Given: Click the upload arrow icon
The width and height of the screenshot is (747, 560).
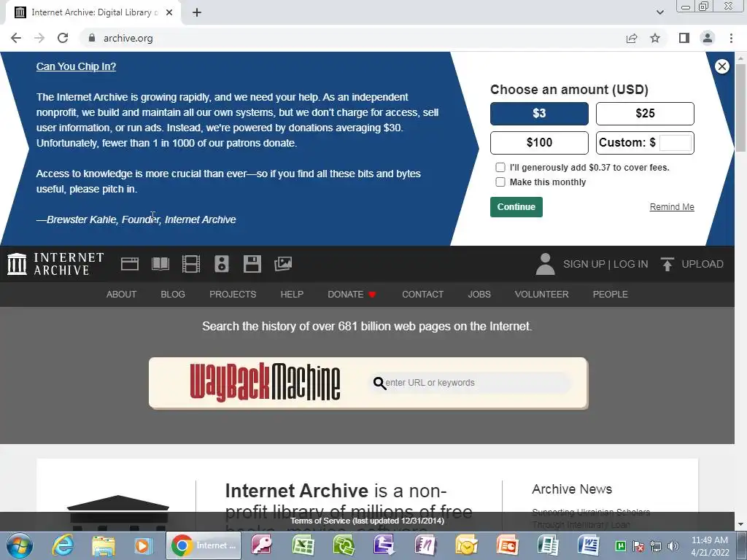Looking at the screenshot, I should coord(667,264).
